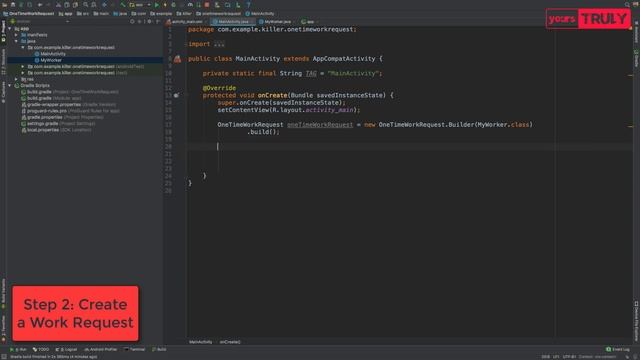Toggle the Project tool window side tab

tap(3, 32)
